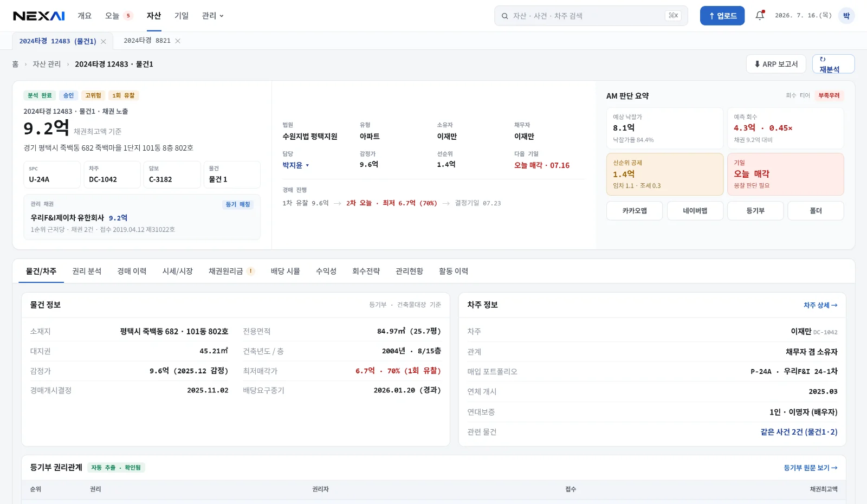The height and width of the screenshot is (504, 867).
Task: Open the 폴더 button
Action: point(816,211)
